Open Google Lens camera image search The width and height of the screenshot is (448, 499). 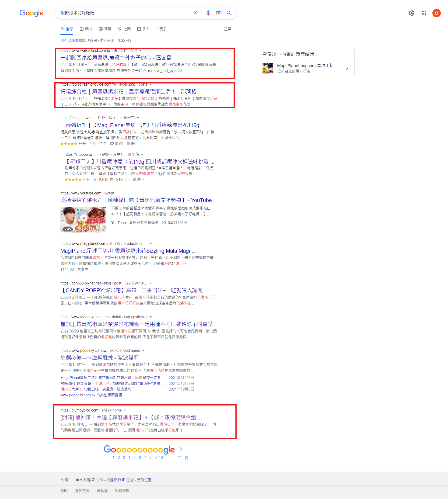point(219,13)
